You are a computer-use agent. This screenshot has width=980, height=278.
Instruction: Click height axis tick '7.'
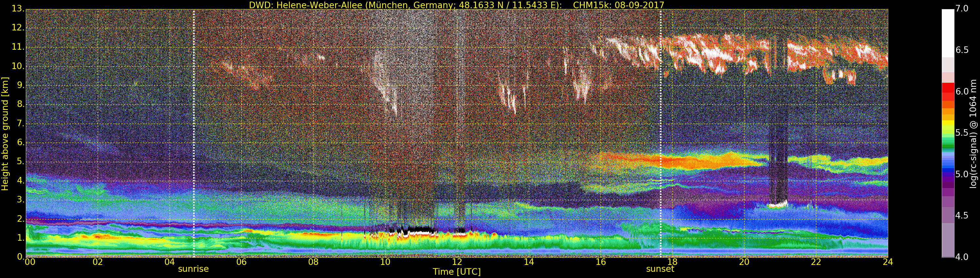20,123
